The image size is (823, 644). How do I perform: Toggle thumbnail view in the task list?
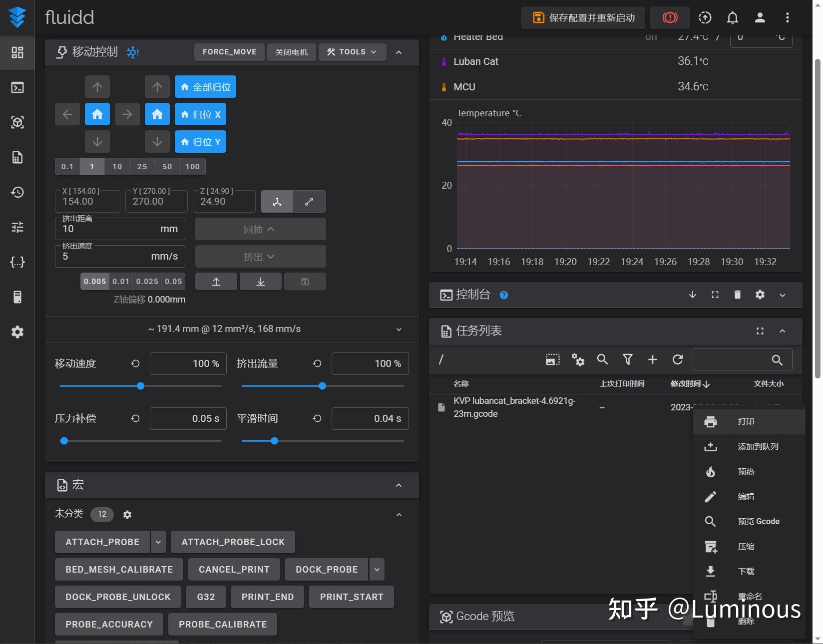click(551, 359)
